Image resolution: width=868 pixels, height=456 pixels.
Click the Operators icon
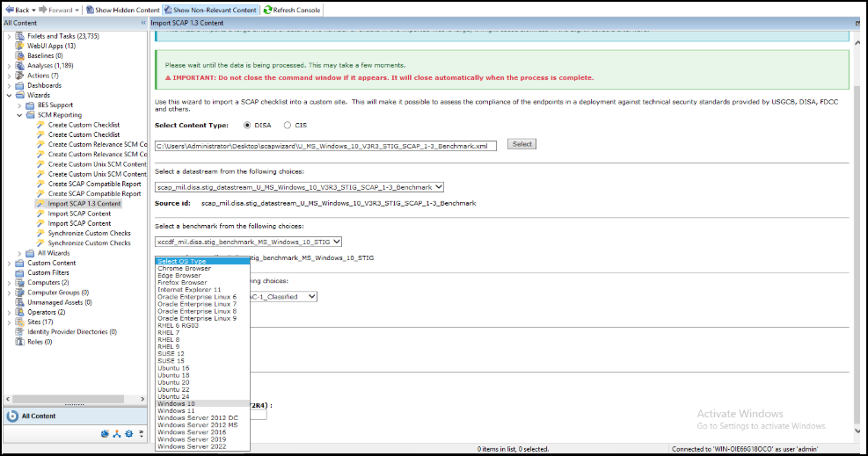click(20, 312)
